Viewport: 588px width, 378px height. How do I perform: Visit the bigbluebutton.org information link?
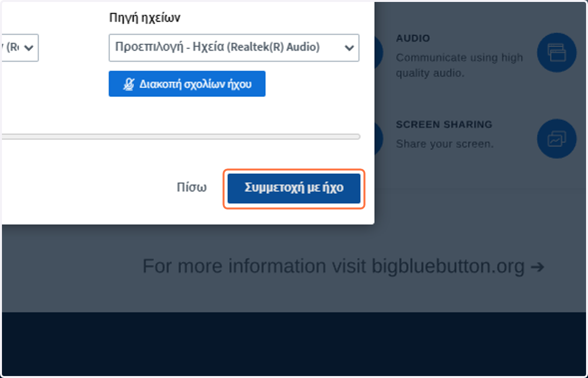(343, 267)
